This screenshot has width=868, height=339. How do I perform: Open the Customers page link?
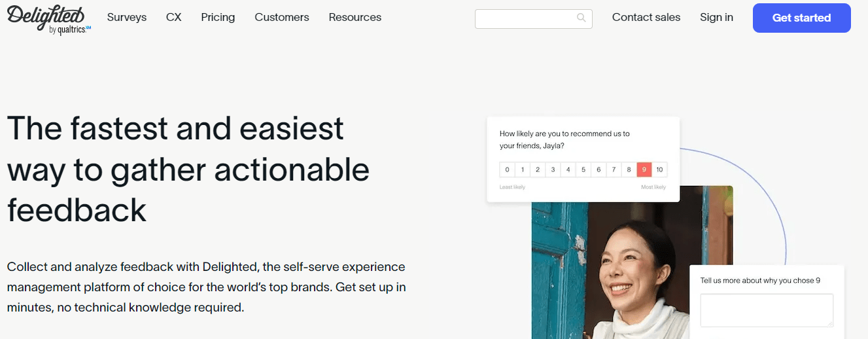tap(282, 18)
